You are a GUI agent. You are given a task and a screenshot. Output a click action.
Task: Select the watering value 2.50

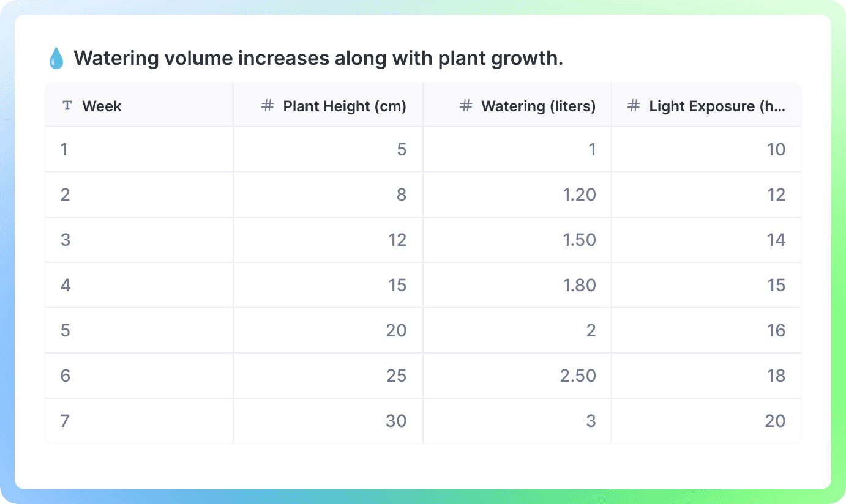pos(577,376)
